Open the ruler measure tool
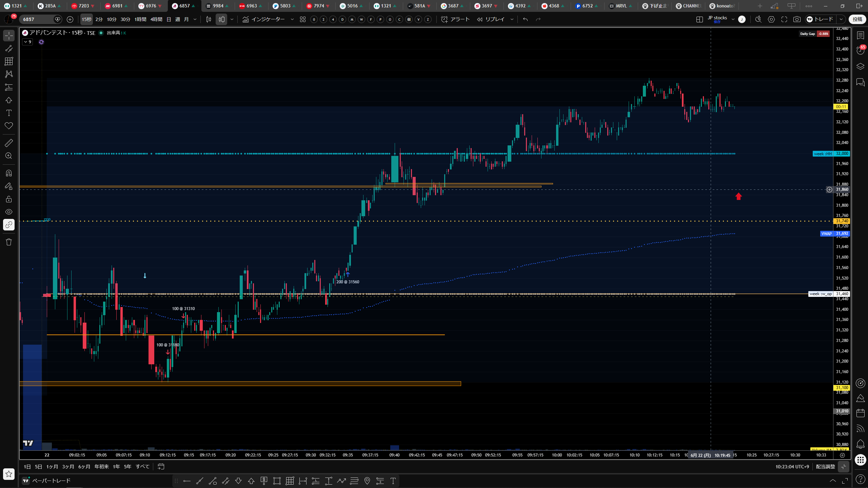The height and width of the screenshot is (488, 868). [x=9, y=143]
